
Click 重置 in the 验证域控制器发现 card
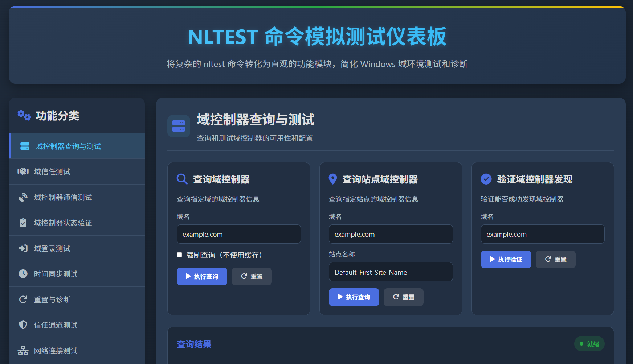pos(556,259)
